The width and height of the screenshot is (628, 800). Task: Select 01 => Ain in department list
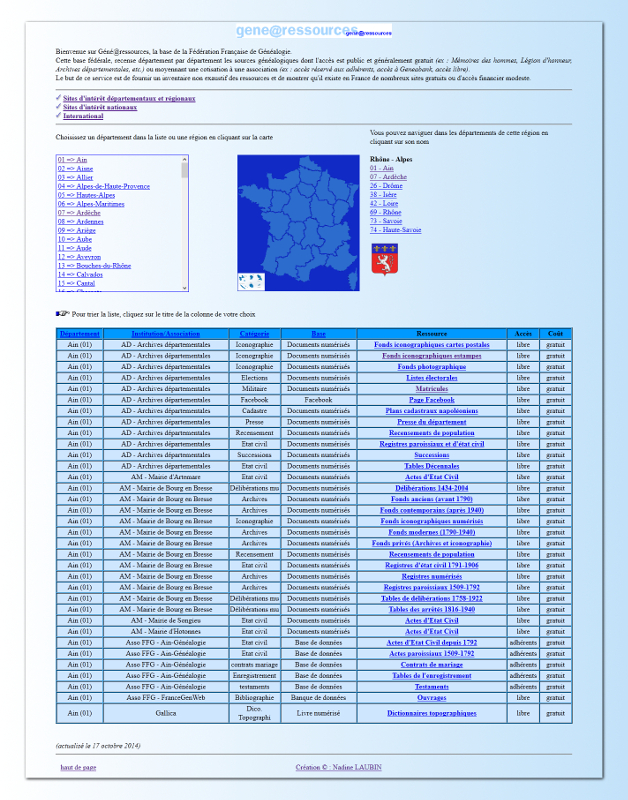[72, 160]
